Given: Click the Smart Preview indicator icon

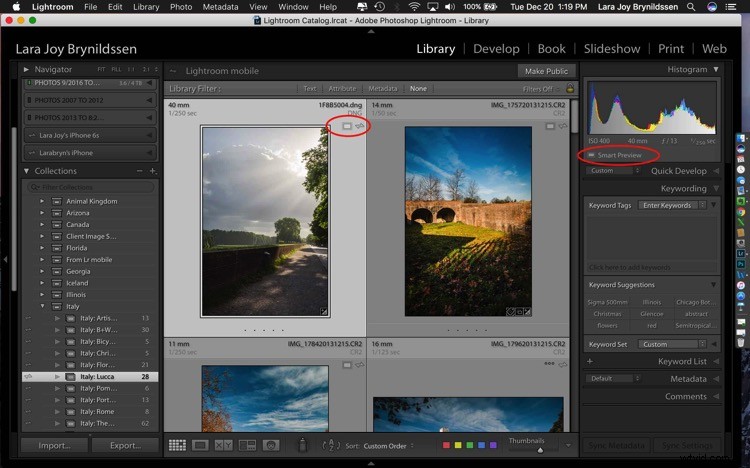Looking at the screenshot, I should [591, 155].
